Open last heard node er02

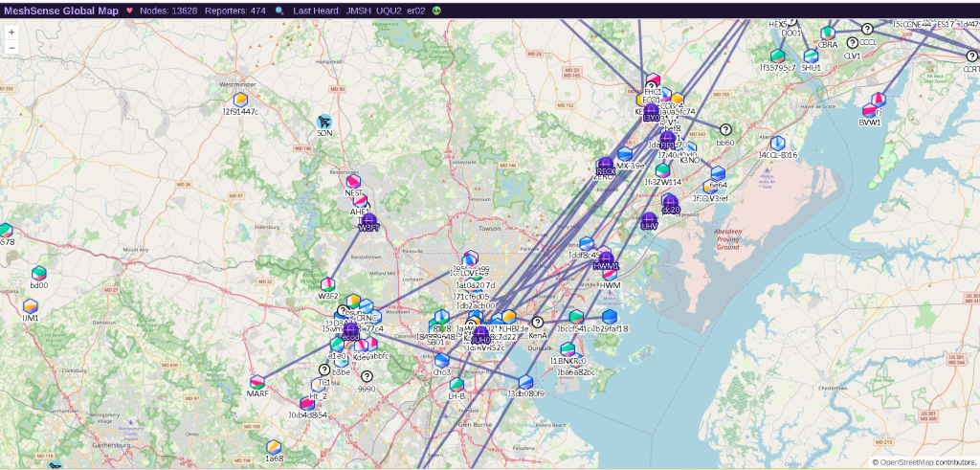click(x=416, y=11)
